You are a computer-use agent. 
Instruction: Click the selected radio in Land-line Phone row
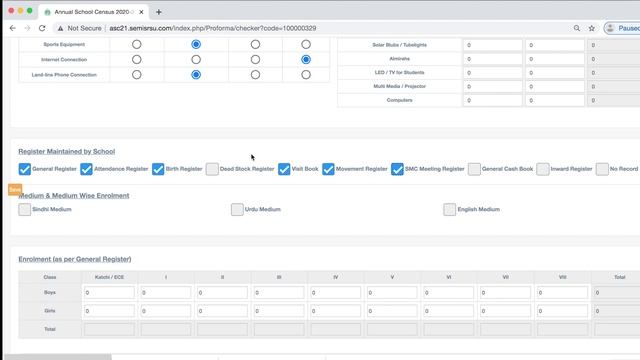pos(196,75)
